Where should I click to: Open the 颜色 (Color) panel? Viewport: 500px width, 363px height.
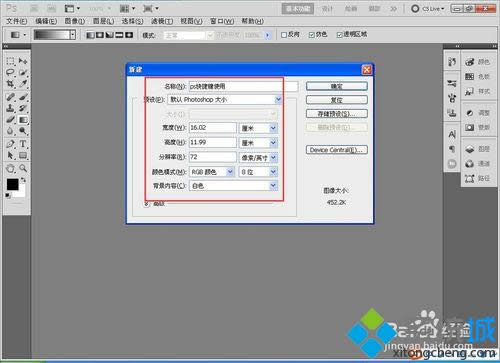coord(478,62)
